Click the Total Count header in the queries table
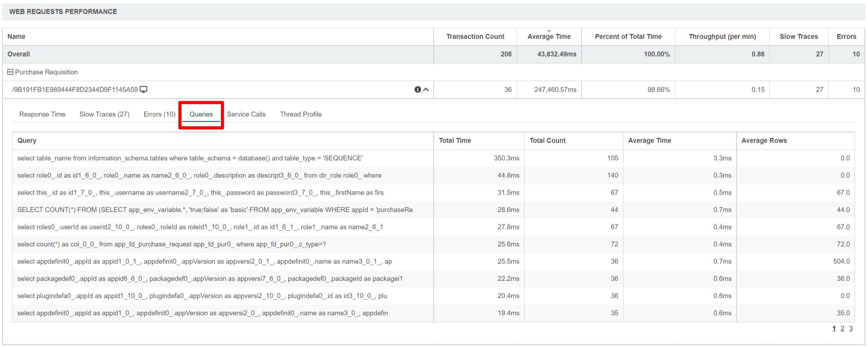 [x=548, y=140]
